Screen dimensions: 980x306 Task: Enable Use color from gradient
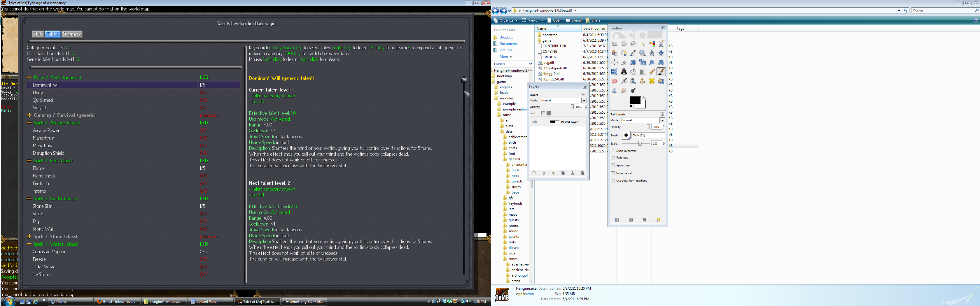[613, 181]
